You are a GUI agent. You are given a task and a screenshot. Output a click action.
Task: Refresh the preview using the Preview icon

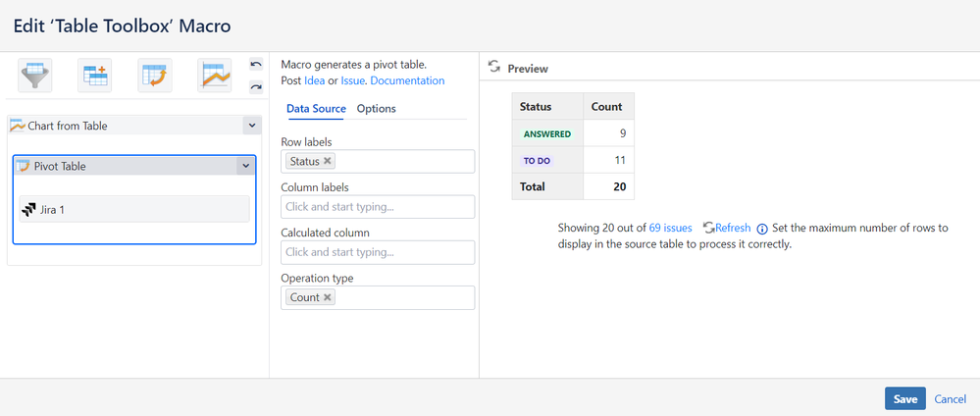(495, 68)
